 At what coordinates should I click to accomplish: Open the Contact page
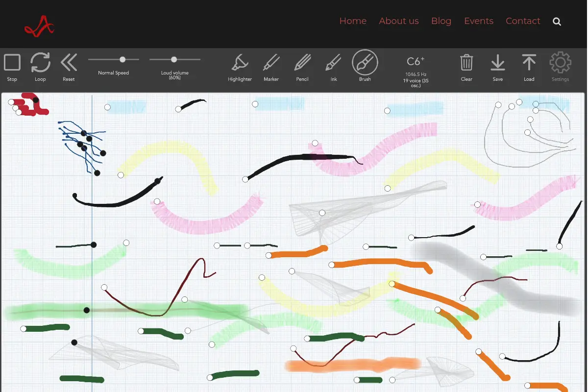coord(523,21)
